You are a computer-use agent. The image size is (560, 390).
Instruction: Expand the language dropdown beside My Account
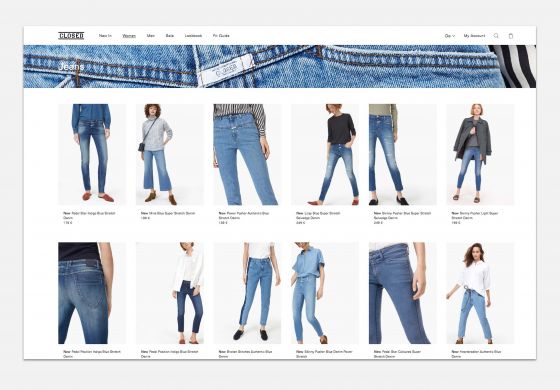[450, 36]
